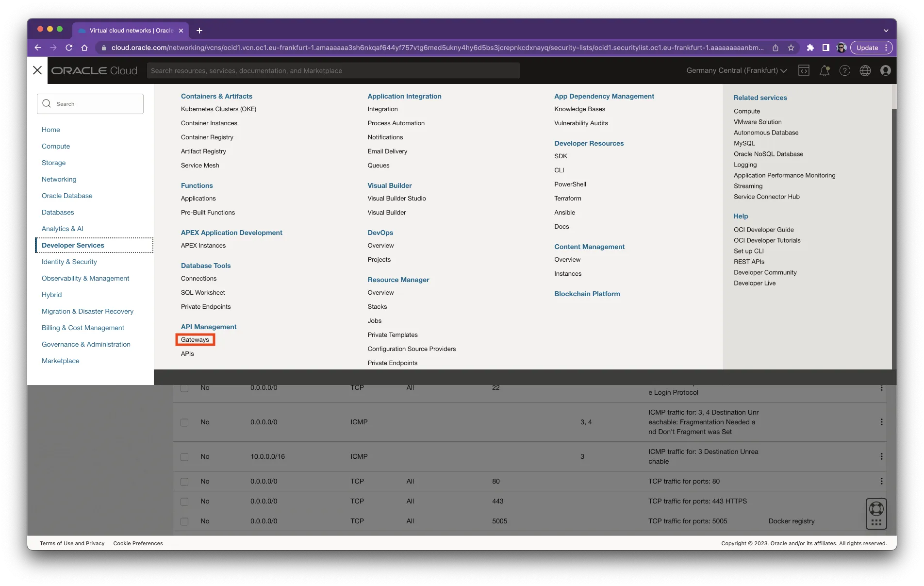Open the notifications bell icon
The height and width of the screenshot is (586, 924).
(x=824, y=70)
